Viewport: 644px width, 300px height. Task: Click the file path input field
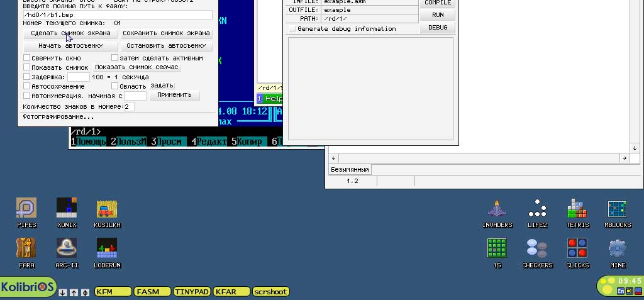[x=117, y=14]
